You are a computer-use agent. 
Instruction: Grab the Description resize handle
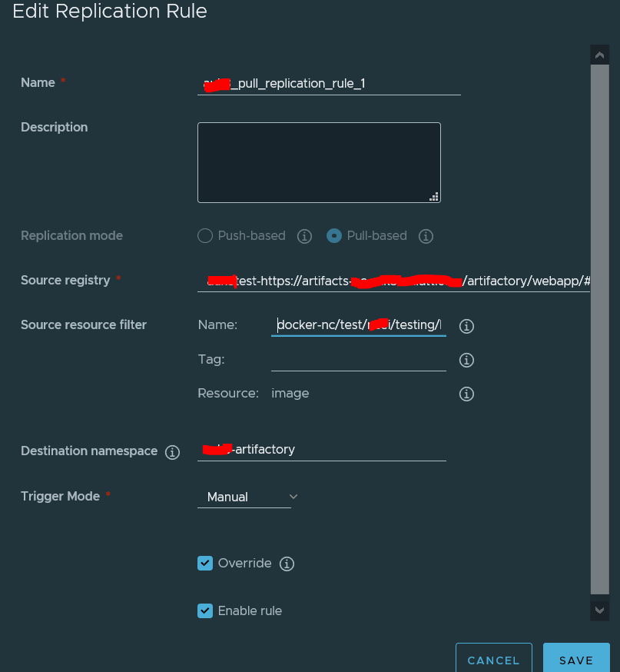434,197
